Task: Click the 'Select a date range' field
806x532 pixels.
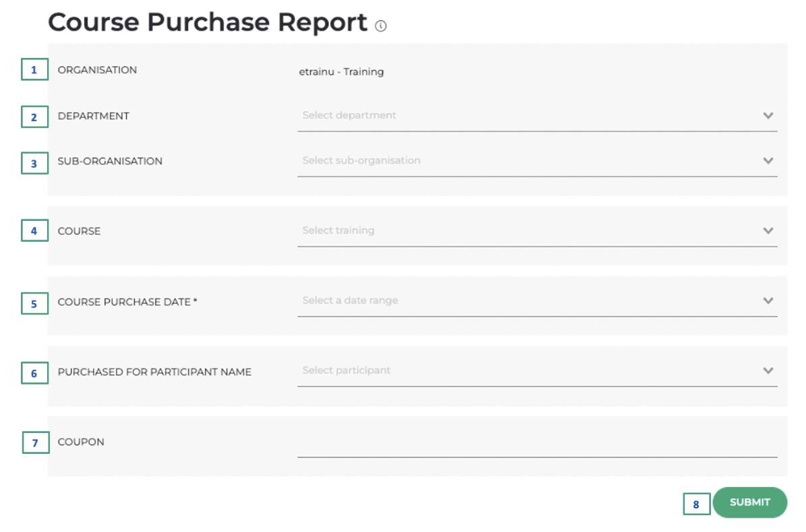Action: click(350, 301)
